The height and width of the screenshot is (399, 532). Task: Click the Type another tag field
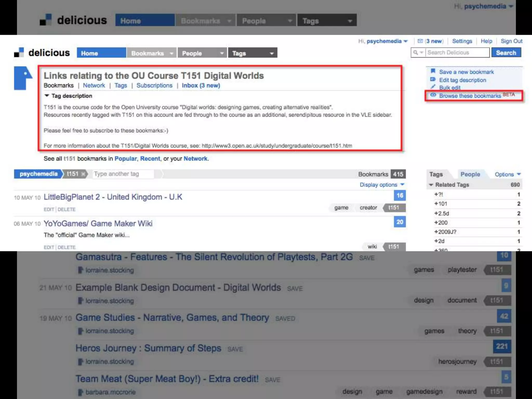coord(123,174)
